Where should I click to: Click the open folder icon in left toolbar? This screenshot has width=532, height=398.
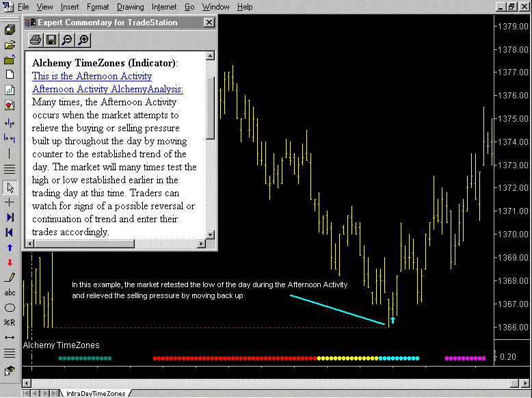(10, 45)
